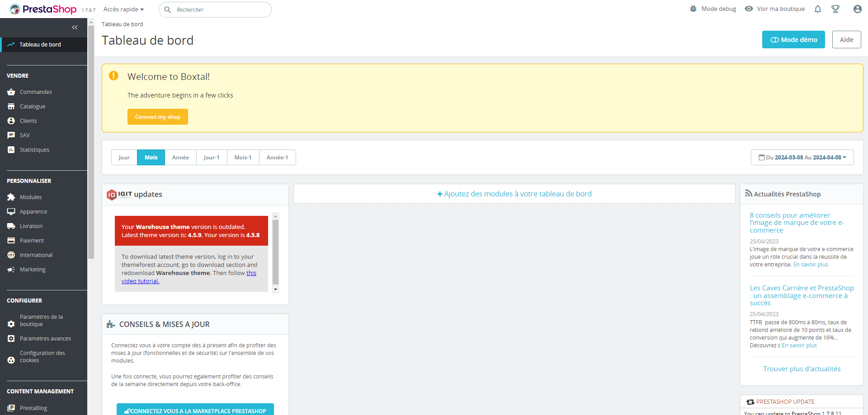This screenshot has width=868, height=415.
Task: Open the Tableau de bord menu item
Action: [x=44, y=45]
